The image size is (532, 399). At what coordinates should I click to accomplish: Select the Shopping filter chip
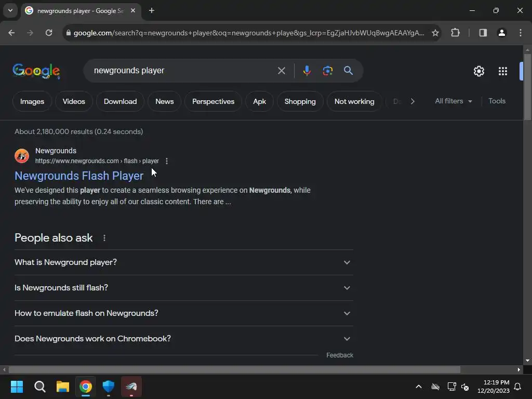tap(300, 101)
